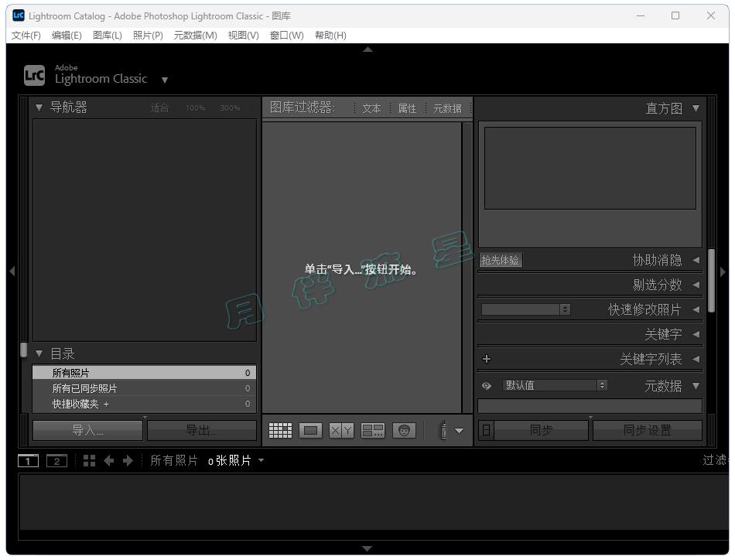Click the 导入... button
735x560 pixels.
87,430
